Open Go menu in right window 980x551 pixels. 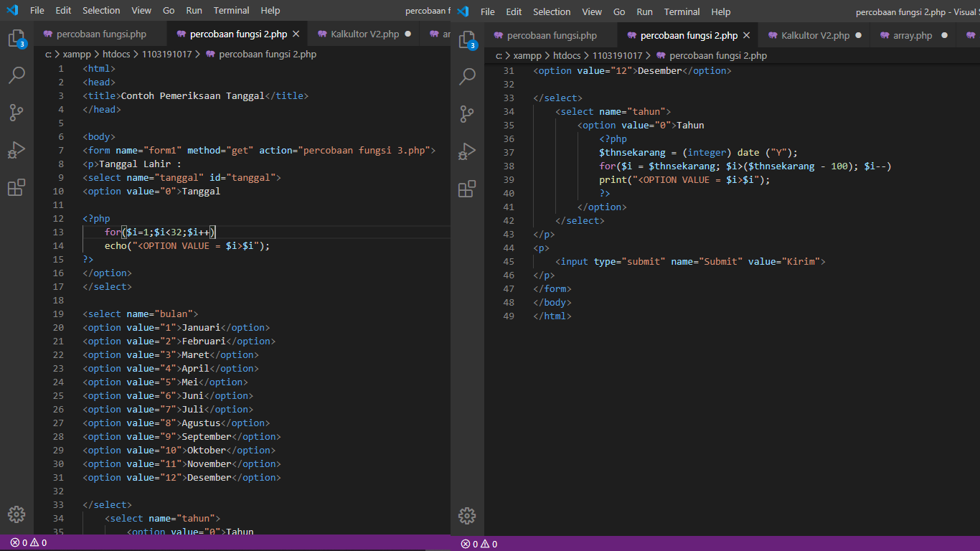coord(619,12)
